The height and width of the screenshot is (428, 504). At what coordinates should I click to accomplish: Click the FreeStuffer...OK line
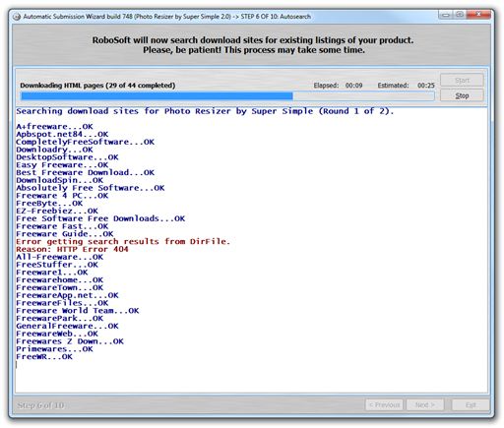coord(57,265)
